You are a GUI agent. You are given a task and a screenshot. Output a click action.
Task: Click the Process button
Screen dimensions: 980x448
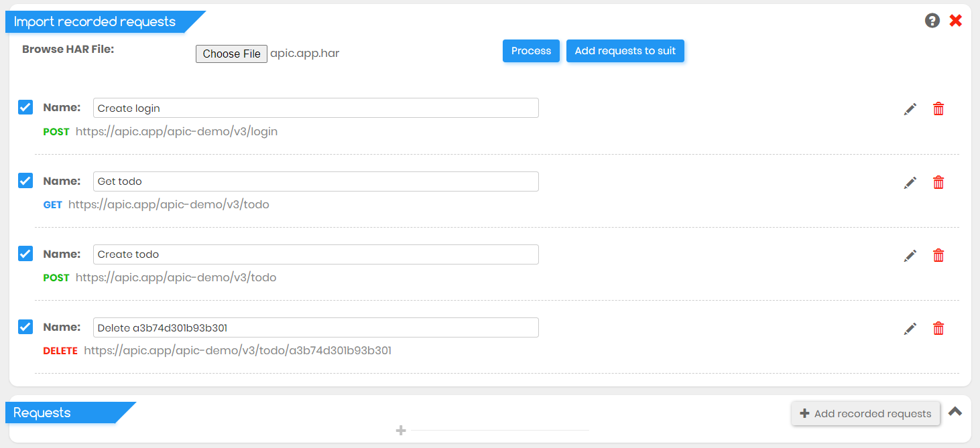531,51
